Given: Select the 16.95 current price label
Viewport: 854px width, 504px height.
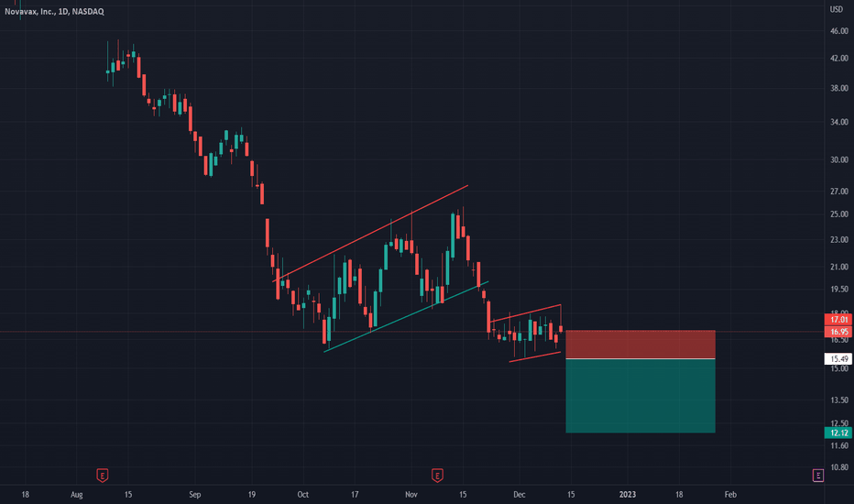Looking at the screenshot, I should [838, 332].
